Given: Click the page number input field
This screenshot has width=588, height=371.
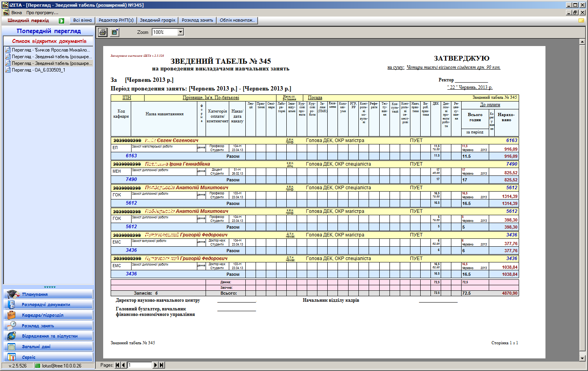Looking at the screenshot, I should point(139,365).
